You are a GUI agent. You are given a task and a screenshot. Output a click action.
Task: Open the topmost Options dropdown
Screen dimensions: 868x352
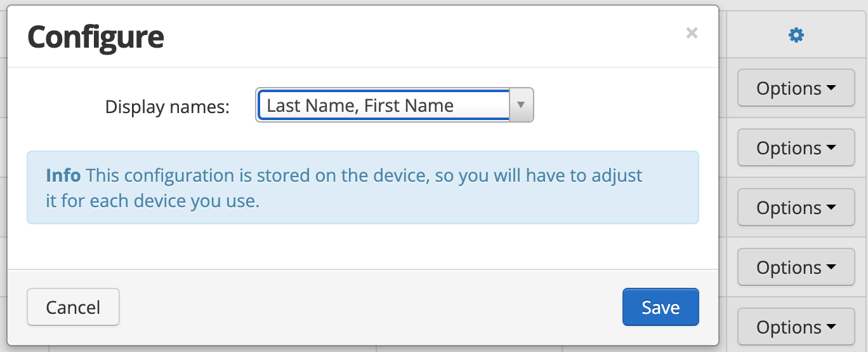coord(796,88)
